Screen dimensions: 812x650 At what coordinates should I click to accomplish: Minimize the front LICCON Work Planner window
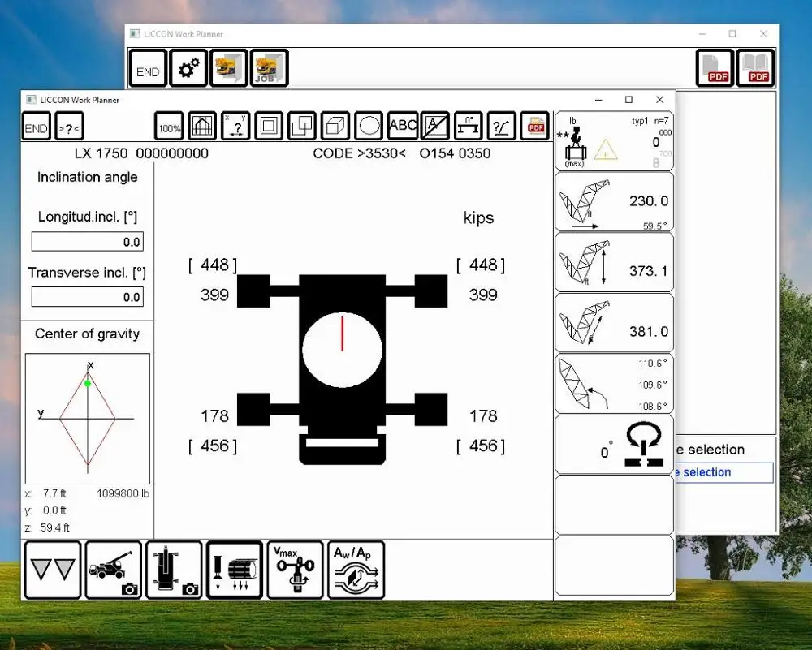(x=598, y=99)
